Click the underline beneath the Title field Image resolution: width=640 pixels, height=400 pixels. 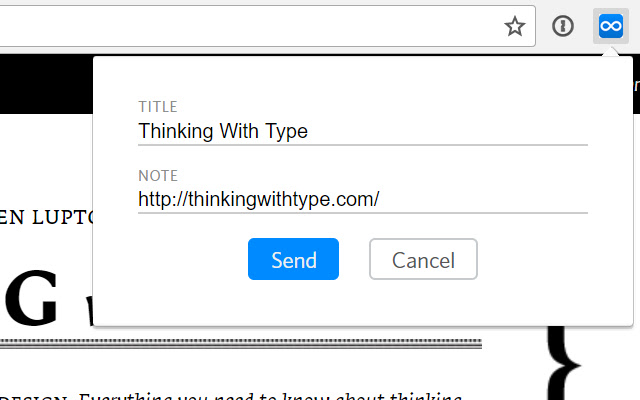(362, 145)
